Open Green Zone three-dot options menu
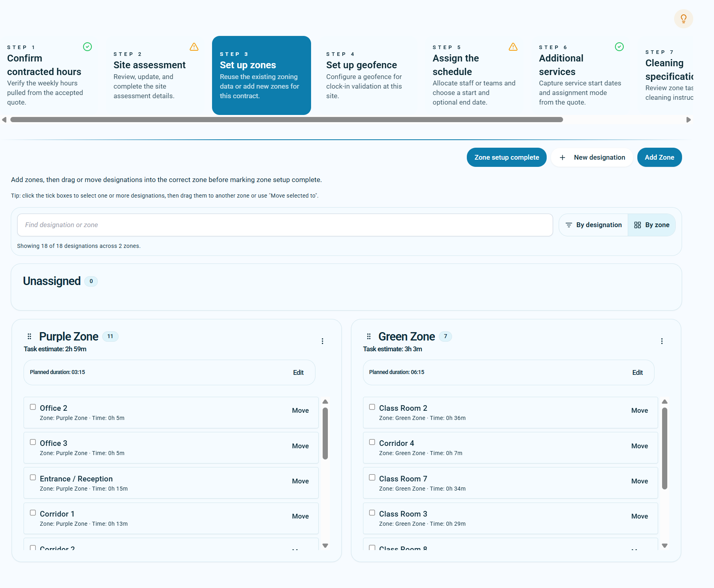The image size is (714, 588). [x=662, y=341]
